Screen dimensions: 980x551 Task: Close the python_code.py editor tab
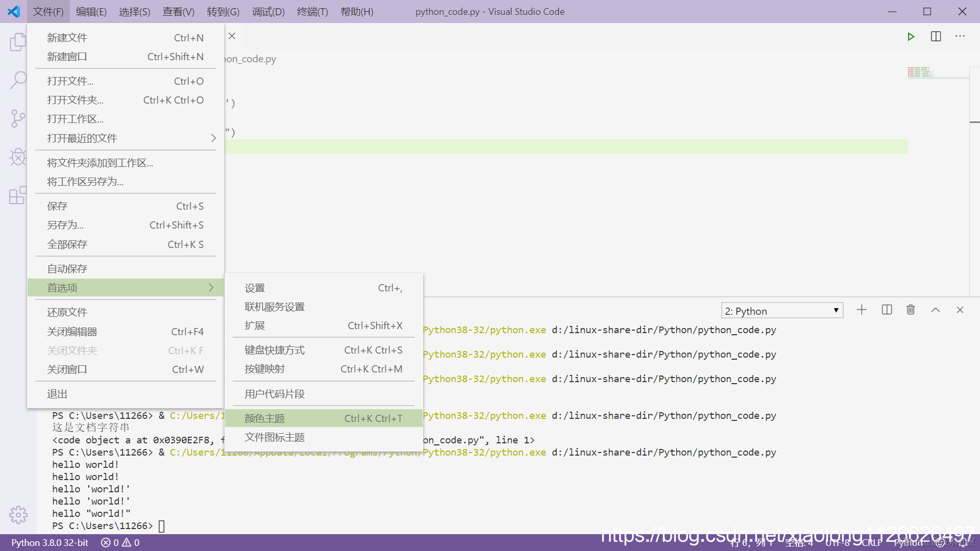coord(232,36)
